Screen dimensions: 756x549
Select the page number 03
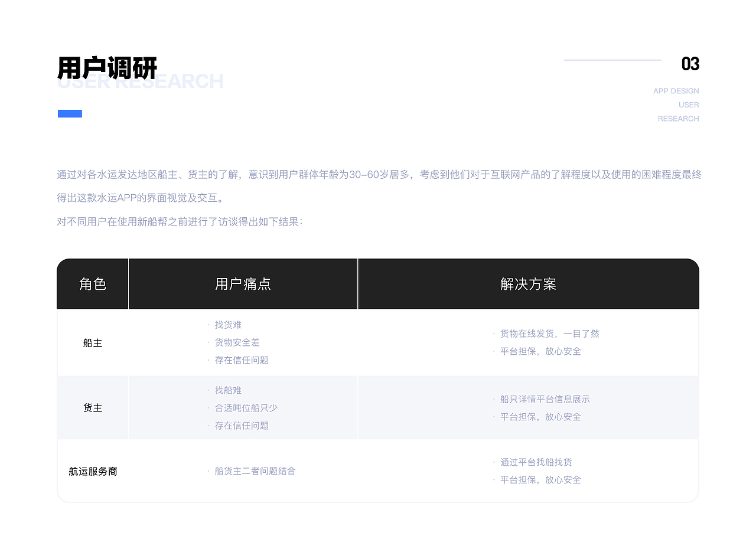click(690, 64)
